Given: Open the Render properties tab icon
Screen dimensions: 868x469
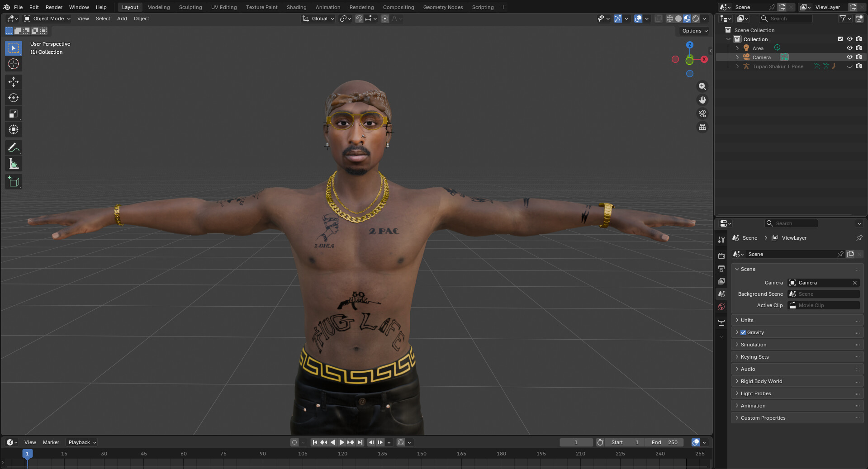Looking at the screenshot, I should point(721,256).
